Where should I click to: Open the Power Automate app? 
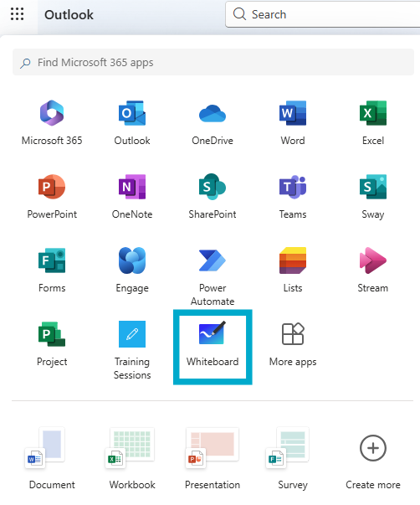pos(213,277)
